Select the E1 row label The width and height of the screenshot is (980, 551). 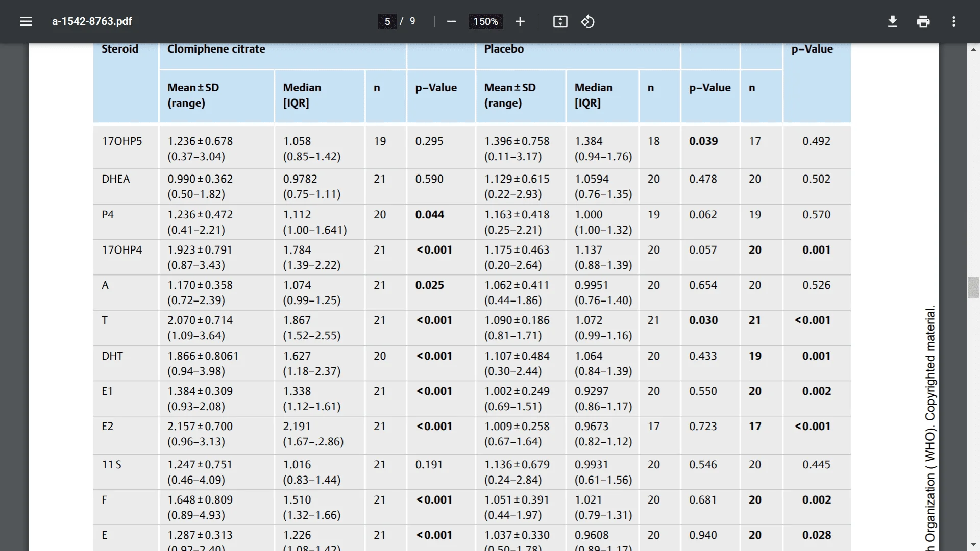click(107, 391)
